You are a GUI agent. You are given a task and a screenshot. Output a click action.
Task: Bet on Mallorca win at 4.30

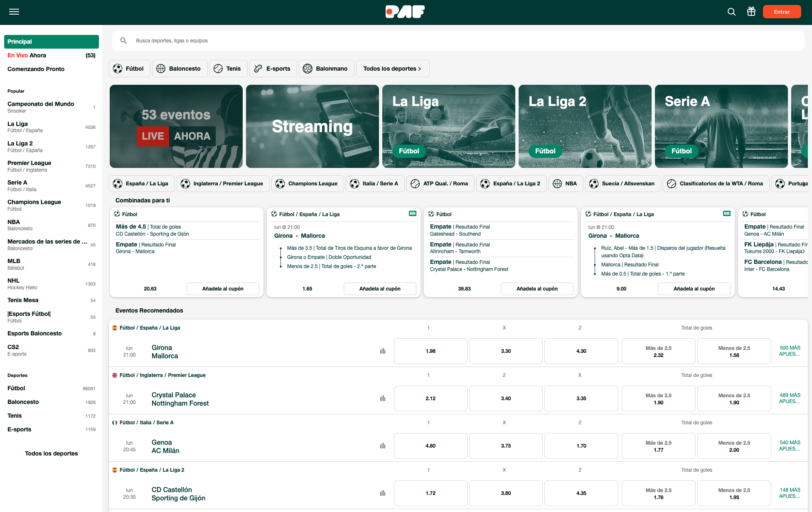click(x=581, y=351)
